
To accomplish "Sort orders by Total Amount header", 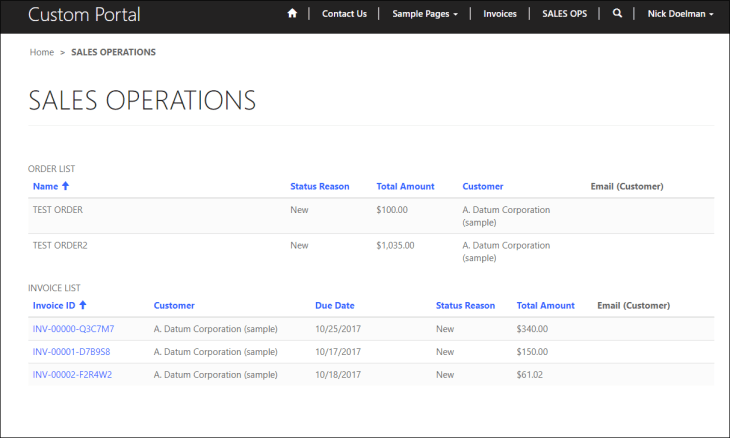I will tap(405, 186).
